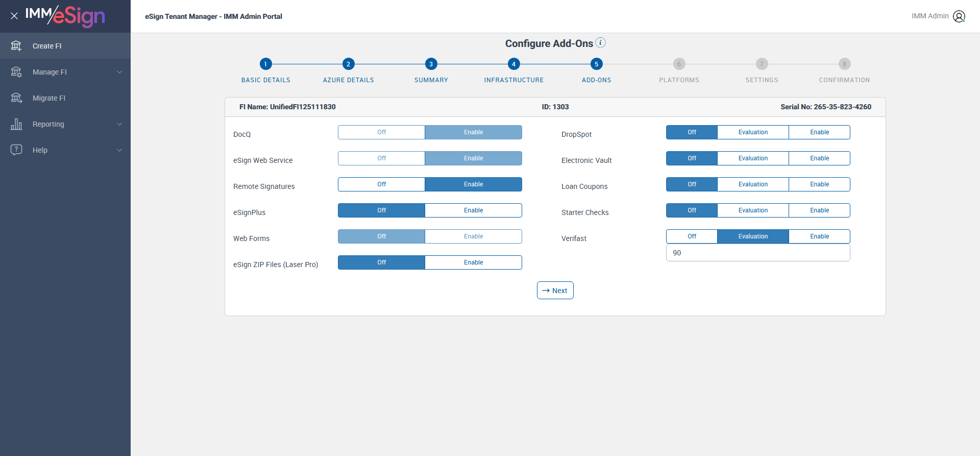Close the sidebar with the X icon
Image resolution: width=980 pixels, height=456 pixels.
coord(14,16)
